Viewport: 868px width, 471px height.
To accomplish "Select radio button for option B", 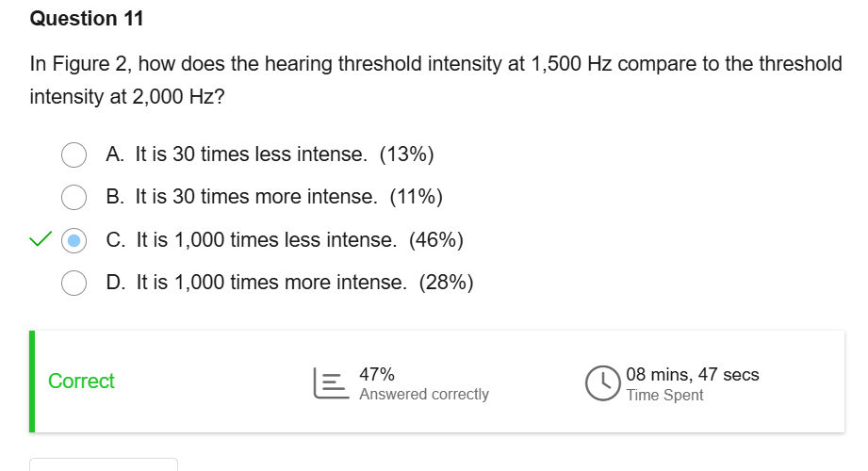I will pyautogui.click(x=74, y=197).
